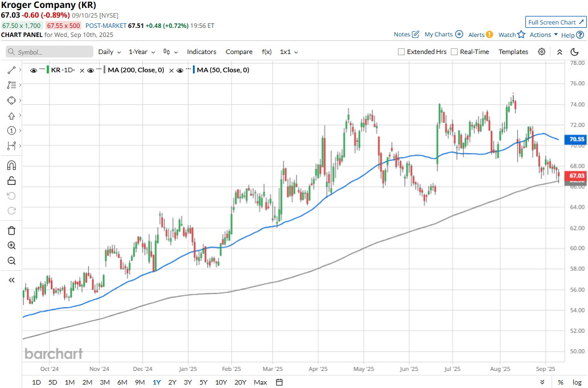Expand the flyout arrow beside the shapes tool
The image size is (588, 388).
point(20,101)
